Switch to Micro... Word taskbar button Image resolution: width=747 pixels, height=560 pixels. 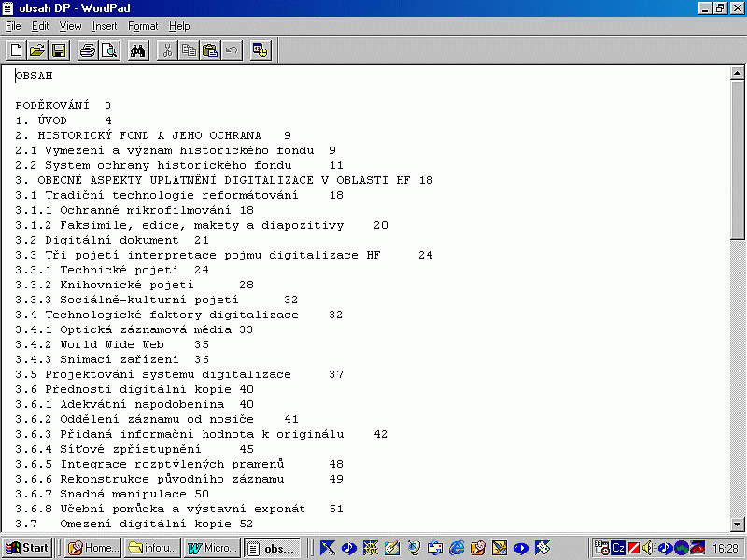pos(213,548)
